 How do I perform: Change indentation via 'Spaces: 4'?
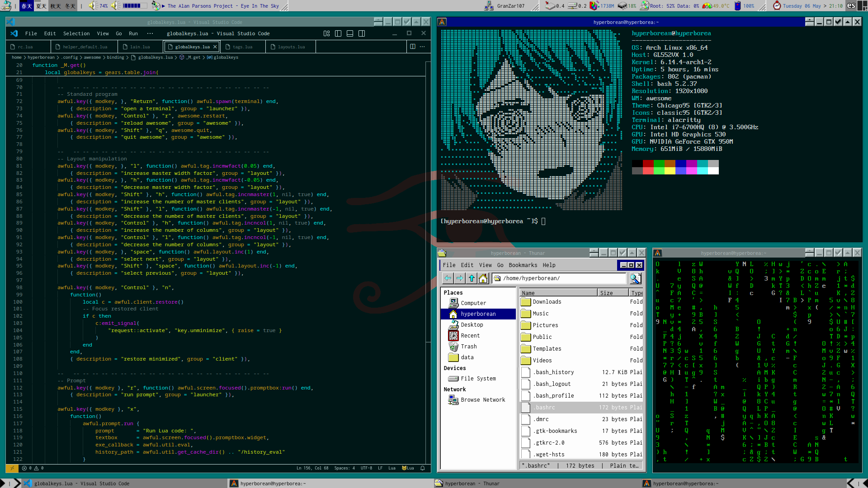click(x=344, y=468)
